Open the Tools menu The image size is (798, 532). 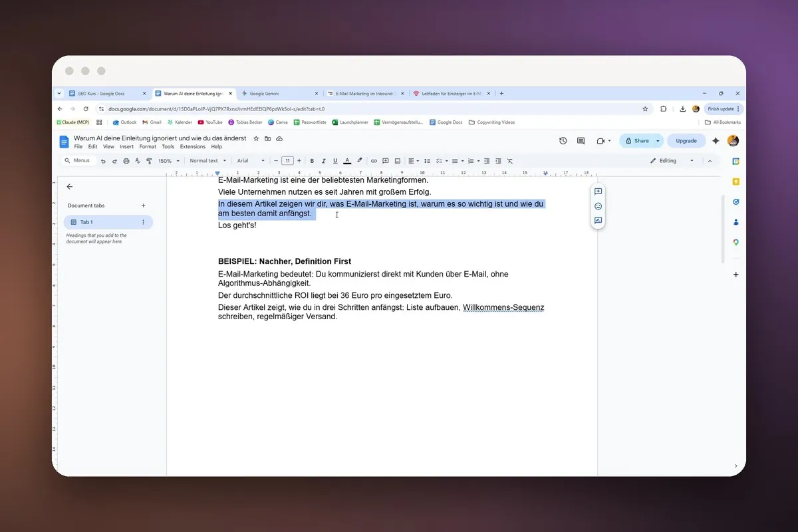[168, 147]
